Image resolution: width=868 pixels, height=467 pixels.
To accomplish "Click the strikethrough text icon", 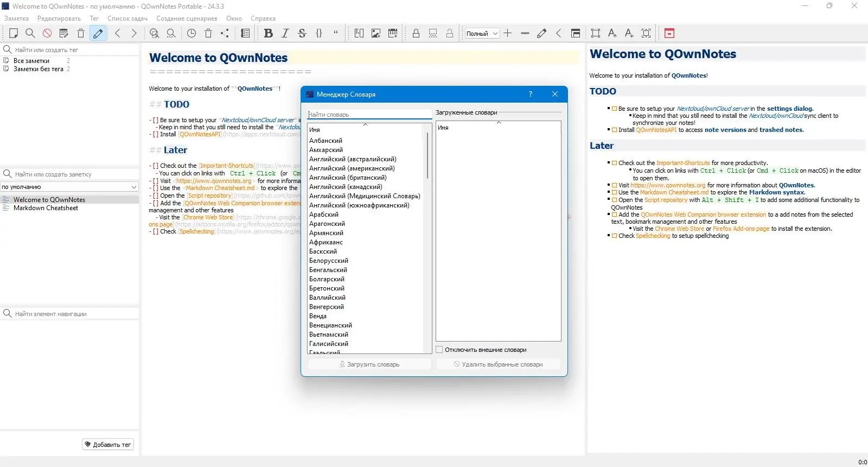I will coord(302,33).
